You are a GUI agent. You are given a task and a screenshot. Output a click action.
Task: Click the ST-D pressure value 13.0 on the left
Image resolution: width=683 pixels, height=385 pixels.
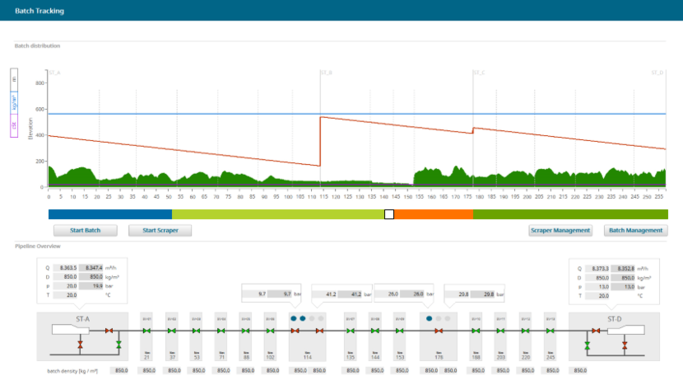point(597,287)
